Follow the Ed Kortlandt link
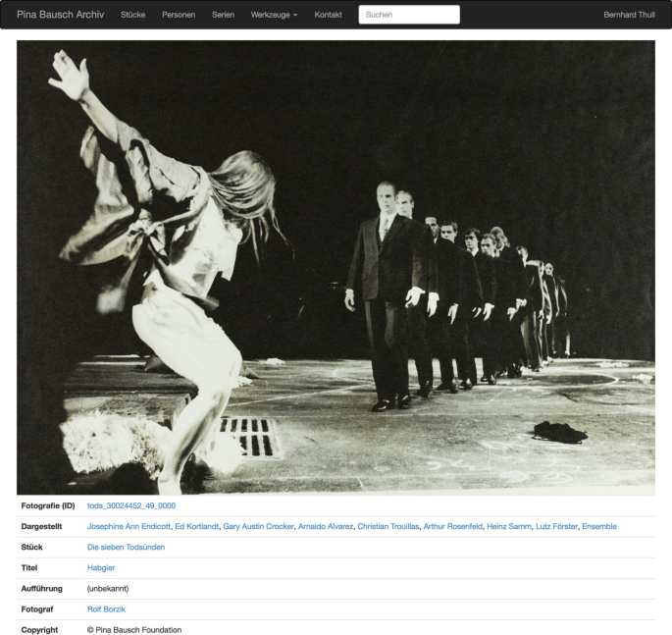672x635 pixels. coord(197,526)
